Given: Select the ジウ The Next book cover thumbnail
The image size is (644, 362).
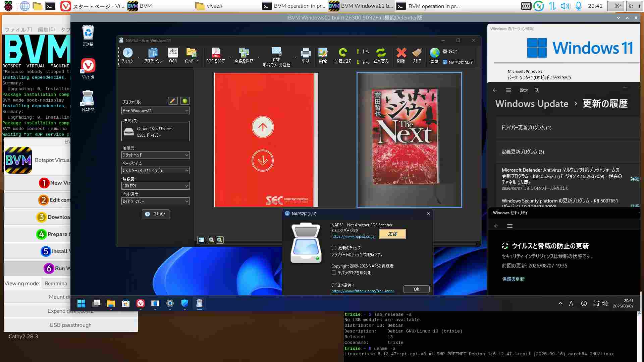Looking at the screenshot, I should tap(409, 140).
